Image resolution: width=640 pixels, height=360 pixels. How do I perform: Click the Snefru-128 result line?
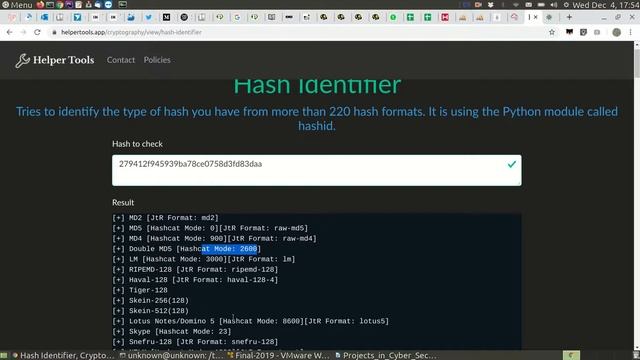(195, 342)
